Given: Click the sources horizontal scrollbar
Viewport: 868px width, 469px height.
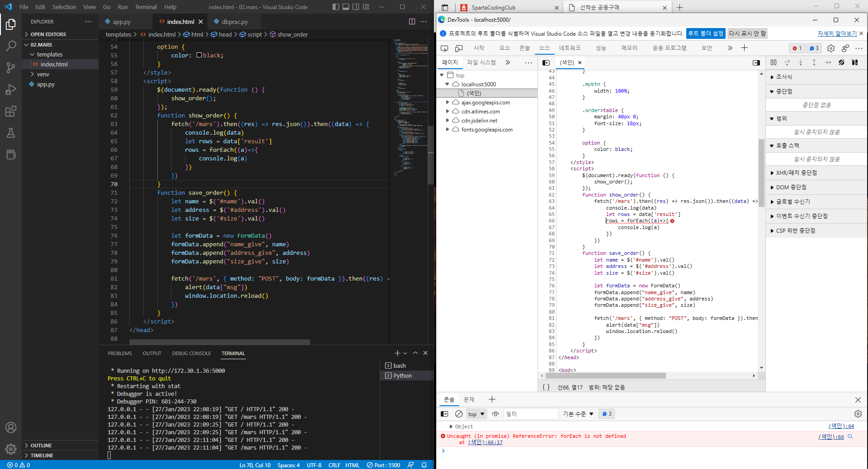Looking at the screenshot, I should click(x=605, y=376).
